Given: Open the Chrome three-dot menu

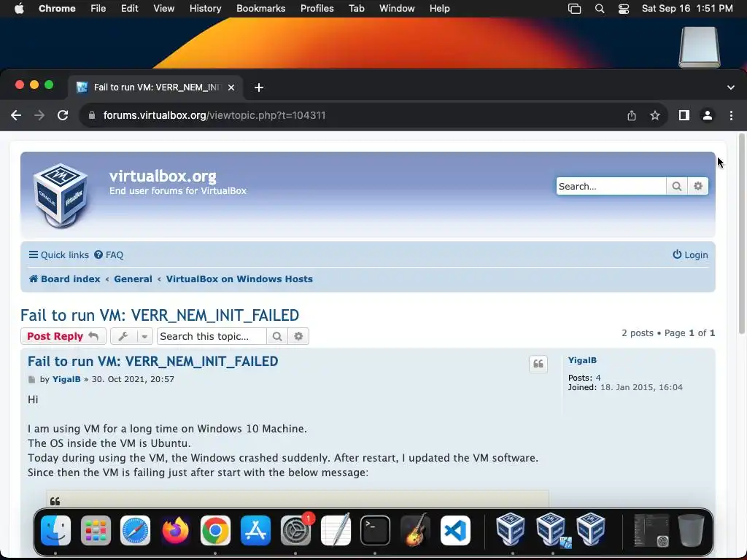Looking at the screenshot, I should [x=731, y=115].
